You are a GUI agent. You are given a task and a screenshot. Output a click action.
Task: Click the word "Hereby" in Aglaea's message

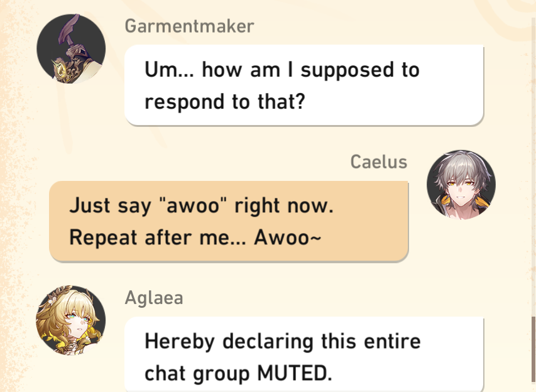point(180,342)
